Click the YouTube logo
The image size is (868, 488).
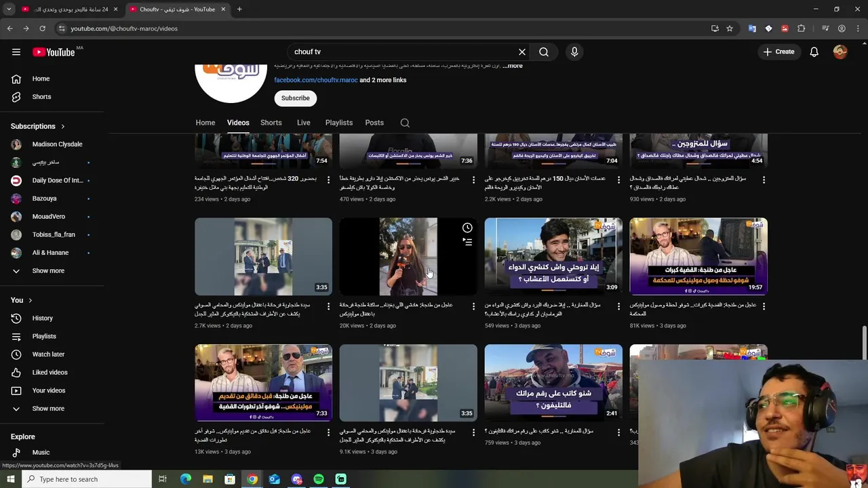pos(54,52)
